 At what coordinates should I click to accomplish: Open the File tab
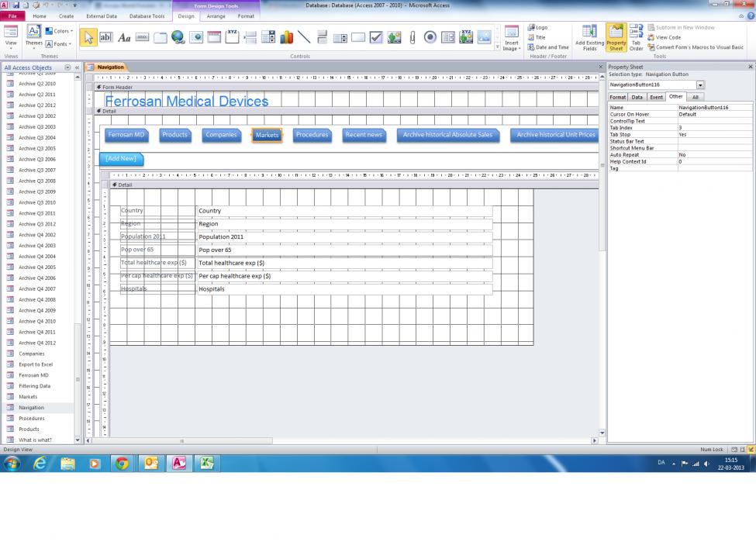(x=12, y=16)
